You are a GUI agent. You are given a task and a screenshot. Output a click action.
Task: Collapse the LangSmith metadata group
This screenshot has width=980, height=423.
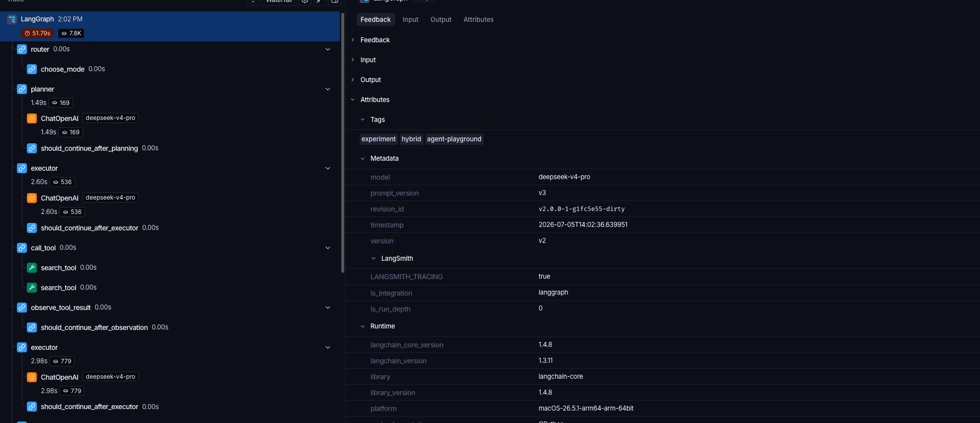pyautogui.click(x=374, y=258)
